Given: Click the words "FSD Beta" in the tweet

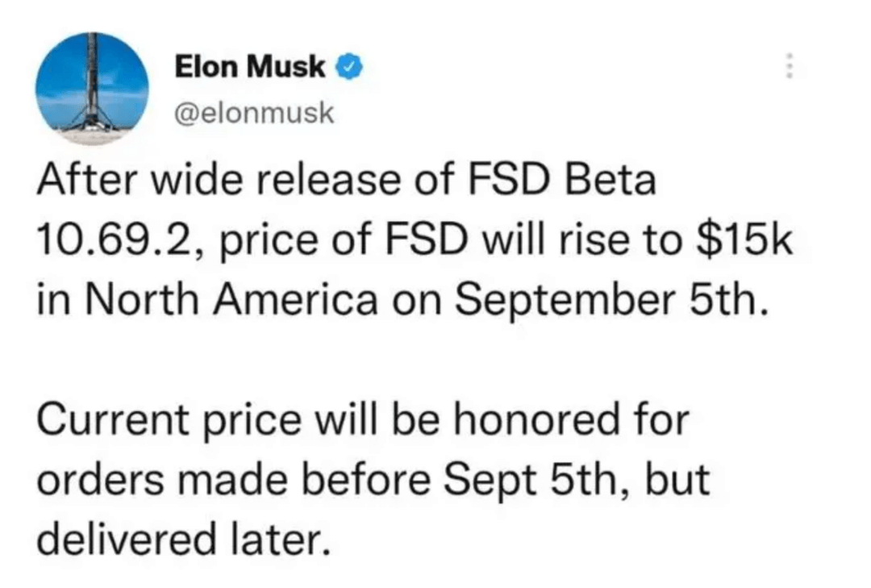Looking at the screenshot, I should (562, 181).
